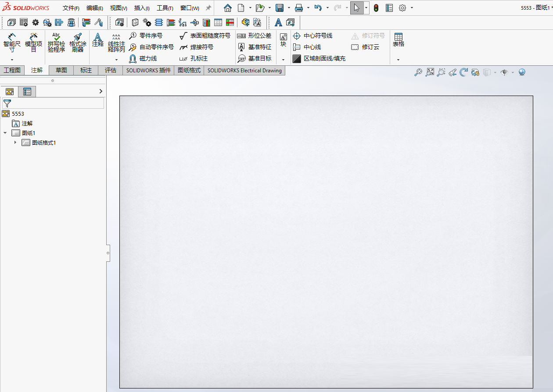553x392 pixels.
Task: Activate the Format Painter (格式涂刷器) tool
Action: [x=78, y=43]
